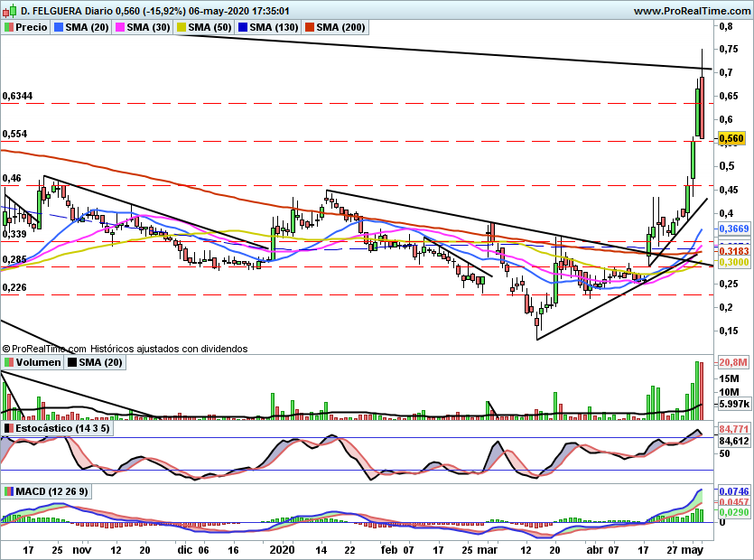754x560 pixels.
Task: Select the SMA (20) blue color swatch
Action: click(59, 27)
